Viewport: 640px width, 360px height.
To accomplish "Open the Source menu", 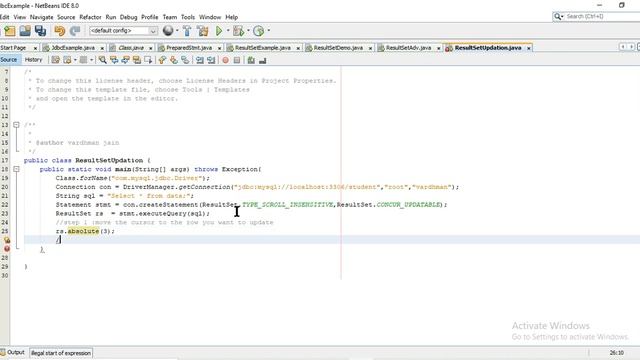I will coord(66,17).
